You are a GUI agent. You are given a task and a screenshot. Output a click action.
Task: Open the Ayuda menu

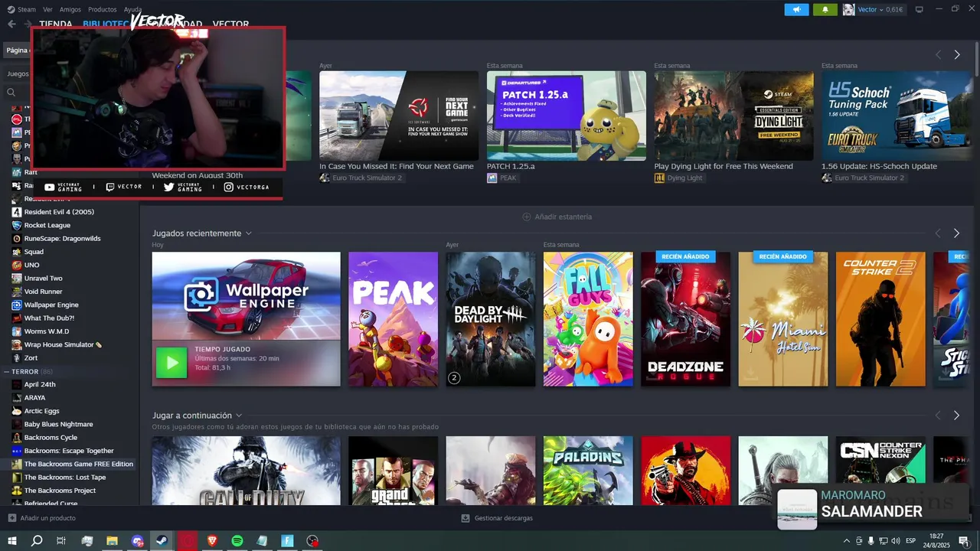[132, 9]
